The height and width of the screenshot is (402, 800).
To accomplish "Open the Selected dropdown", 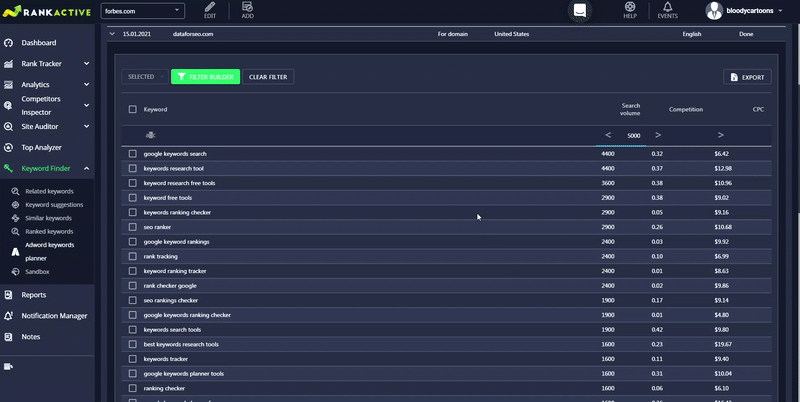I will pyautogui.click(x=145, y=77).
